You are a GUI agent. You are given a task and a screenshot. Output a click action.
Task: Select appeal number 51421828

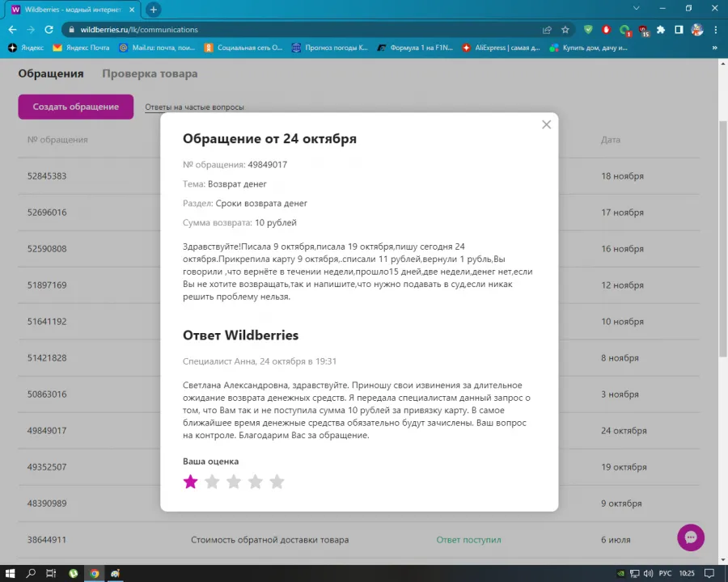click(47, 358)
